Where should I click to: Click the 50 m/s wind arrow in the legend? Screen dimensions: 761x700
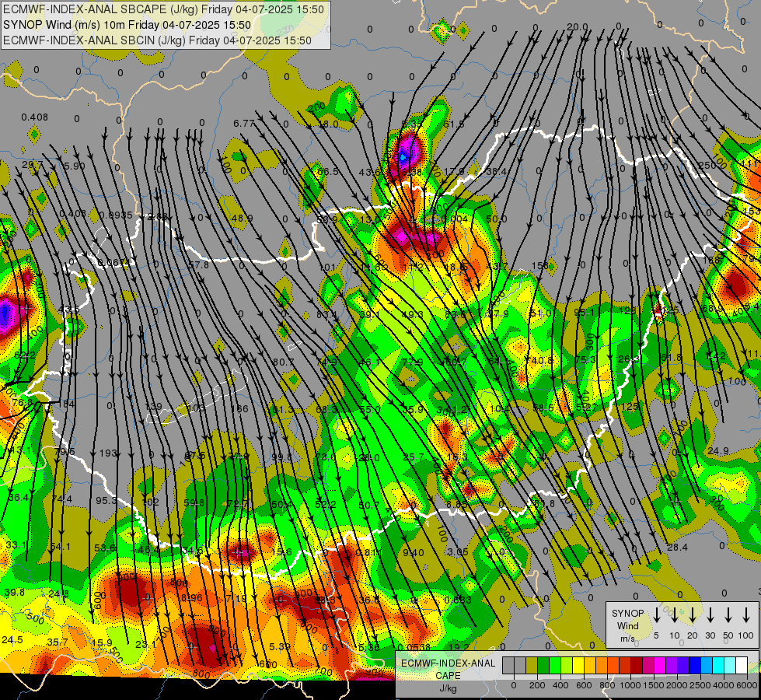tap(728, 615)
